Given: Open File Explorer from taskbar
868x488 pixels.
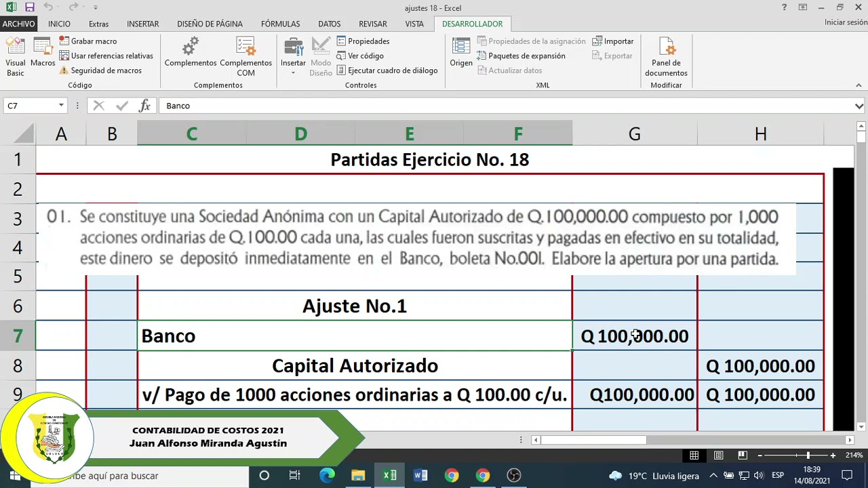Looking at the screenshot, I should pos(358,475).
